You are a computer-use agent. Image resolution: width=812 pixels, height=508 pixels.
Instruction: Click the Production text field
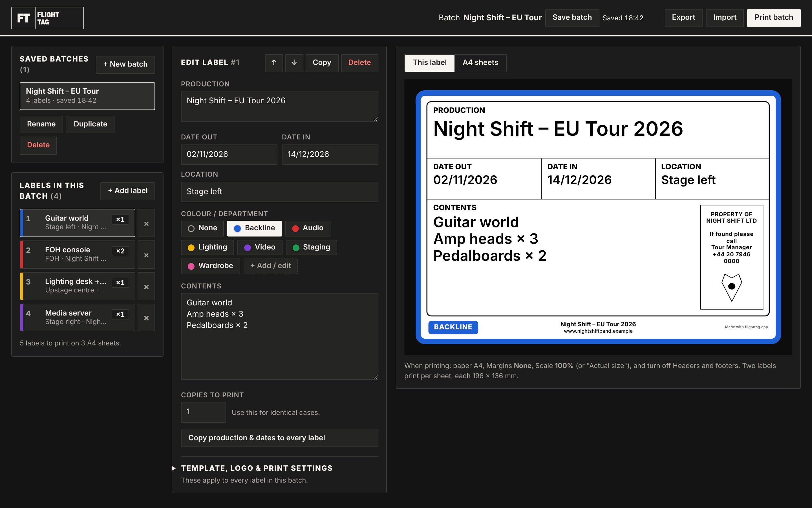click(279, 106)
